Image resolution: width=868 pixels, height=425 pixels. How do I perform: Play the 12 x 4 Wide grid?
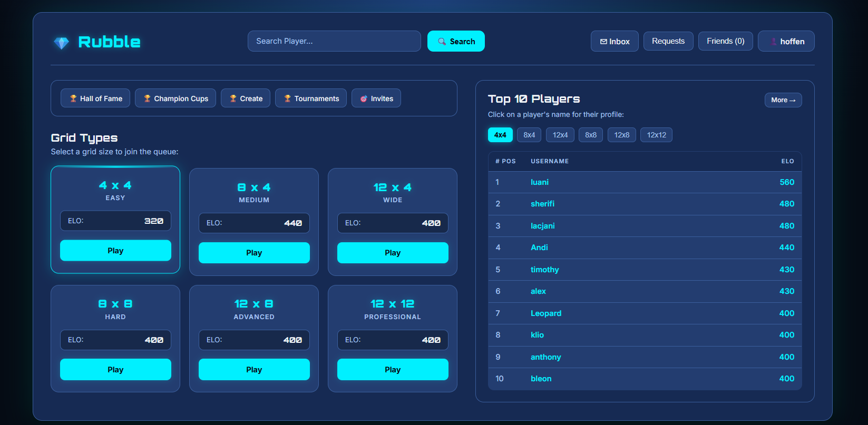click(393, 253)
